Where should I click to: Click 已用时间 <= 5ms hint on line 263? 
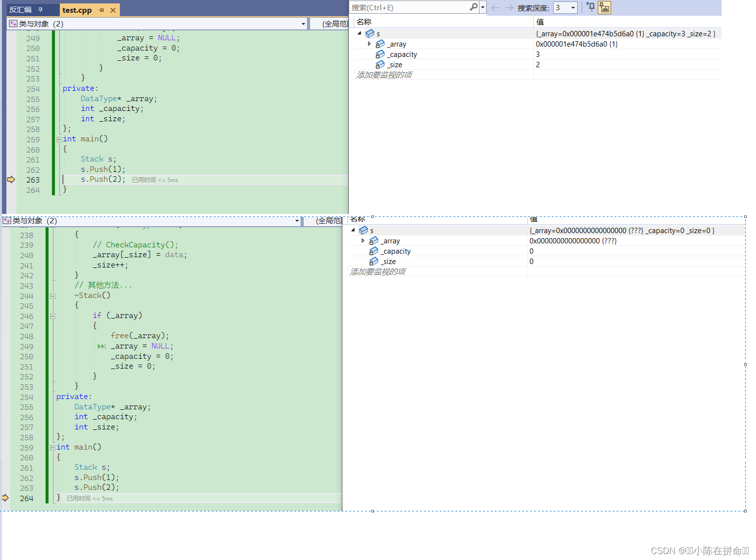155,180
